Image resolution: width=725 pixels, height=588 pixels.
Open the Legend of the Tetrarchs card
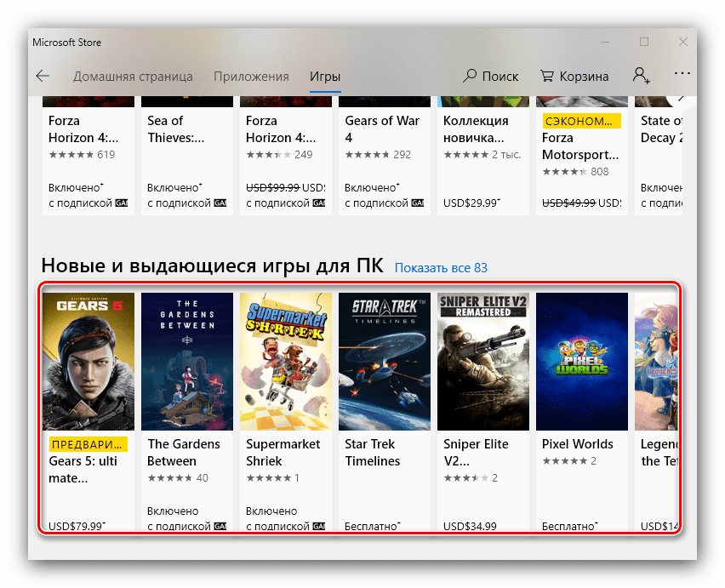(657, 411)
